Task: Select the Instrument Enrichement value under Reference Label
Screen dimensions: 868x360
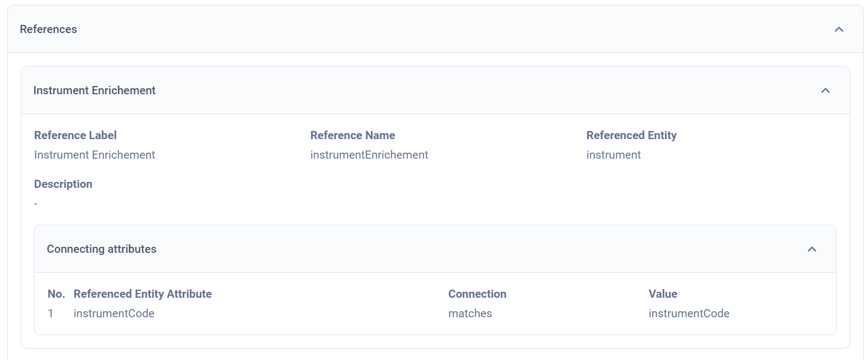Action: coord(94,155)
